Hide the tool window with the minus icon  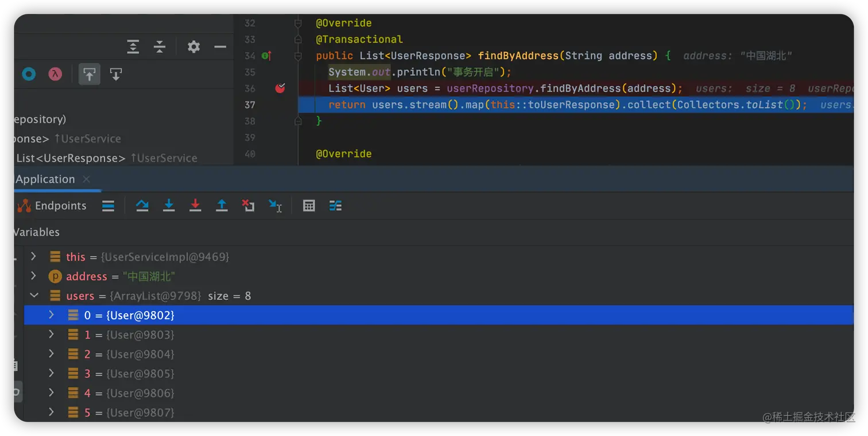click(x=220, y=47)
